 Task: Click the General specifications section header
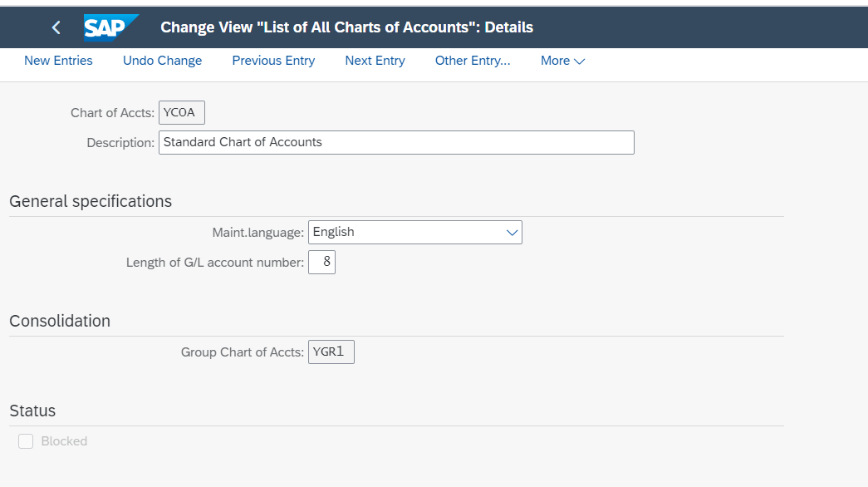[91, 201]
